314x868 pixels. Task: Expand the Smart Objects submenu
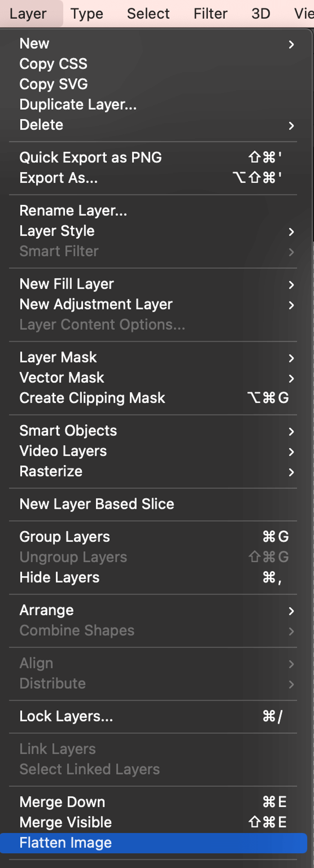(x=68, y=430)
